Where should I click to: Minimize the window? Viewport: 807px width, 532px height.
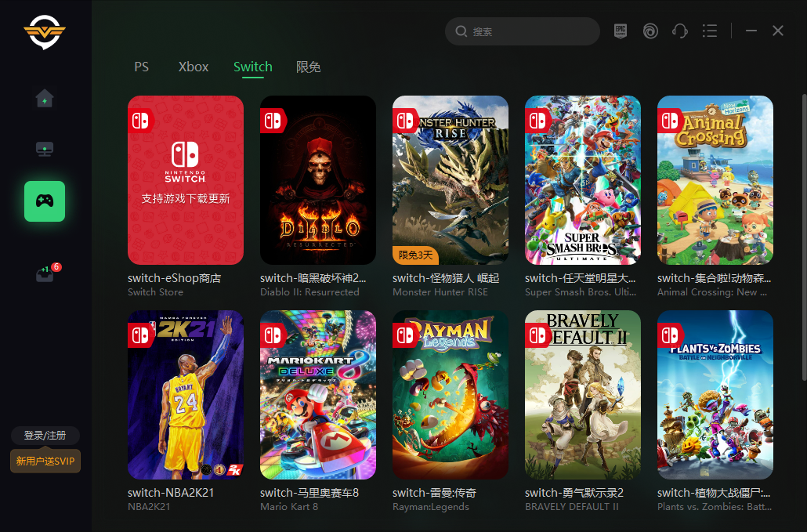click(x=751, y=31)
